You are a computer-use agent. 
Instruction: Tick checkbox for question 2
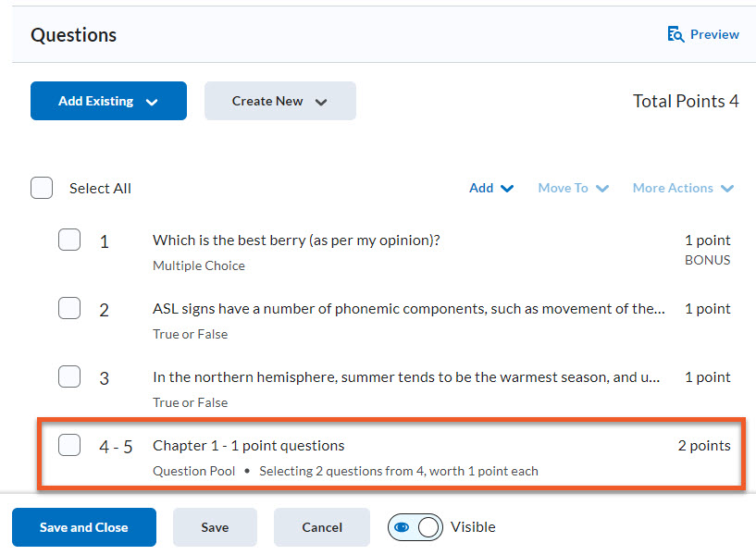tap(69, 309)
